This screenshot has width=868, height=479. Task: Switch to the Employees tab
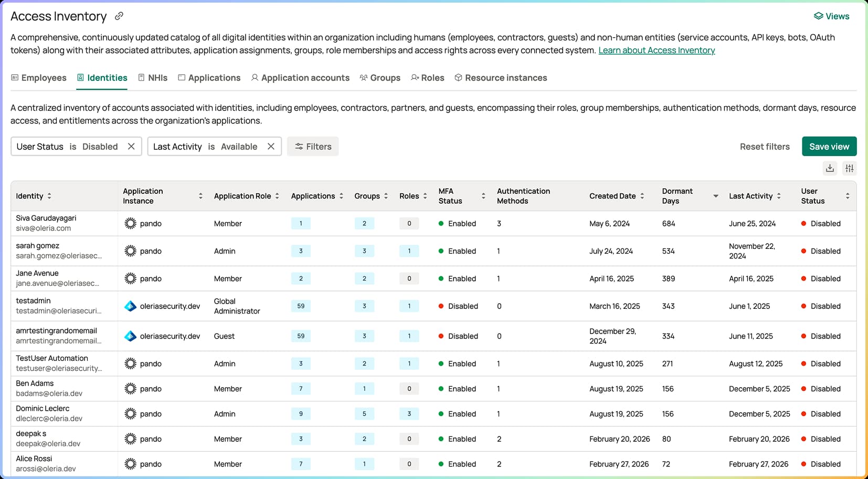39,78
